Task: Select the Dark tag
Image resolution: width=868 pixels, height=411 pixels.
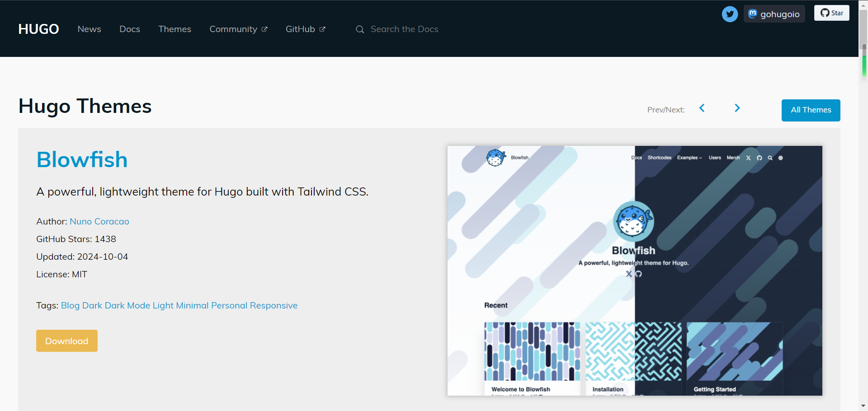Action: 92,305
